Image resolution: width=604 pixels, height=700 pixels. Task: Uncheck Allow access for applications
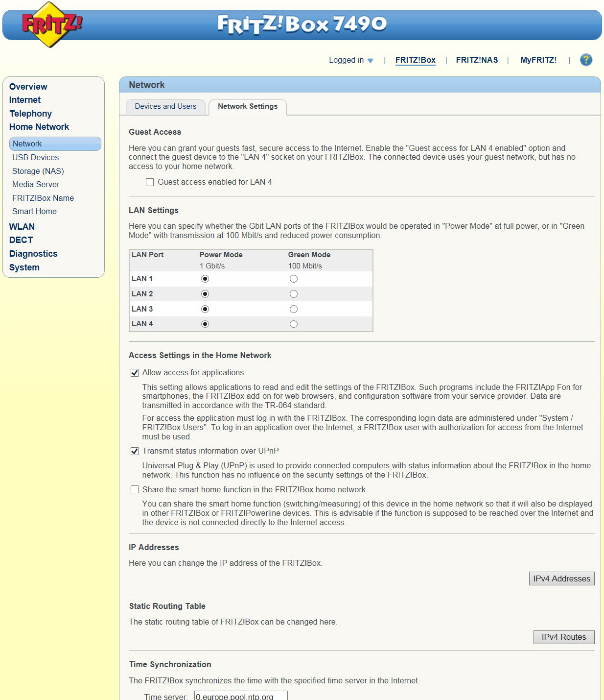(x=135, y=373)
